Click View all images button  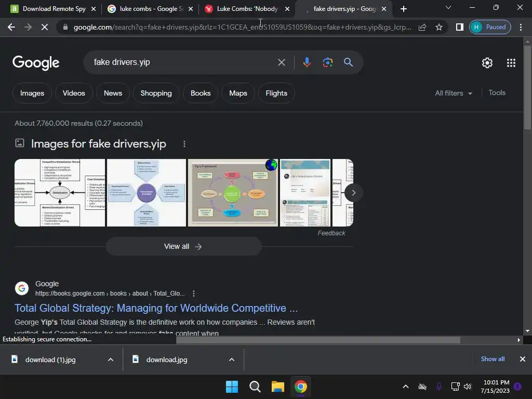coord(183,246)
